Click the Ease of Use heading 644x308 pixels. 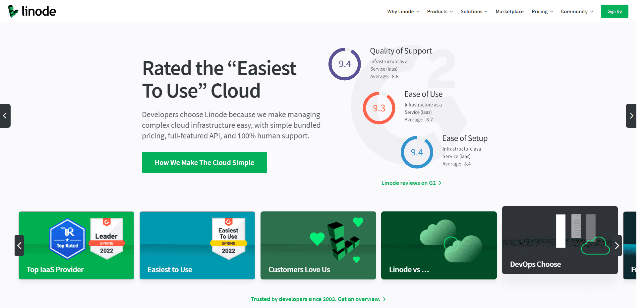(423, 94)
